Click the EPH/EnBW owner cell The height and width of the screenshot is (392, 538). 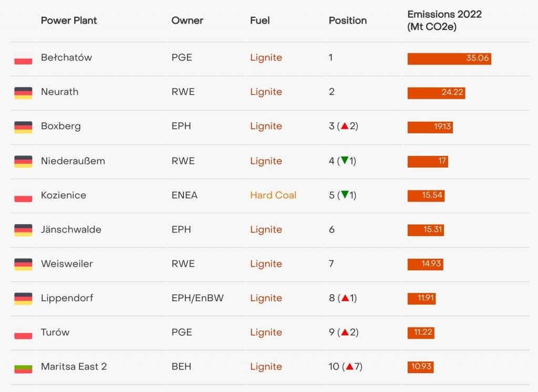pyautogui.click(x=198, y=298)
